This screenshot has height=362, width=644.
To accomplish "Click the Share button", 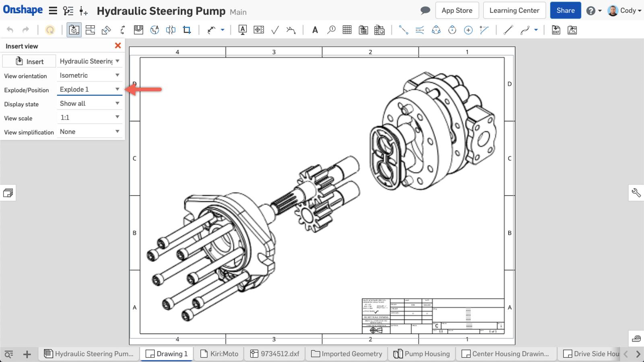I will click(x=565, y=10).
